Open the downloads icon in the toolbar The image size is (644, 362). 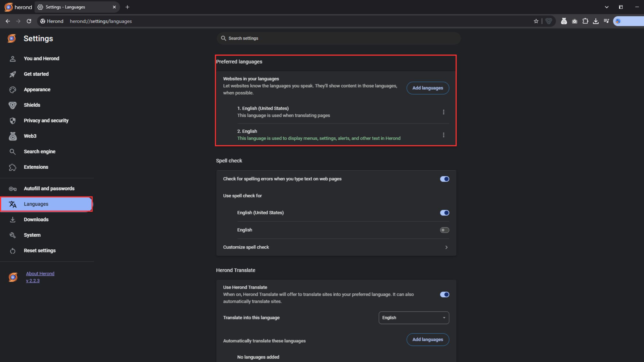pyautogui.click(x=596, y=21)
